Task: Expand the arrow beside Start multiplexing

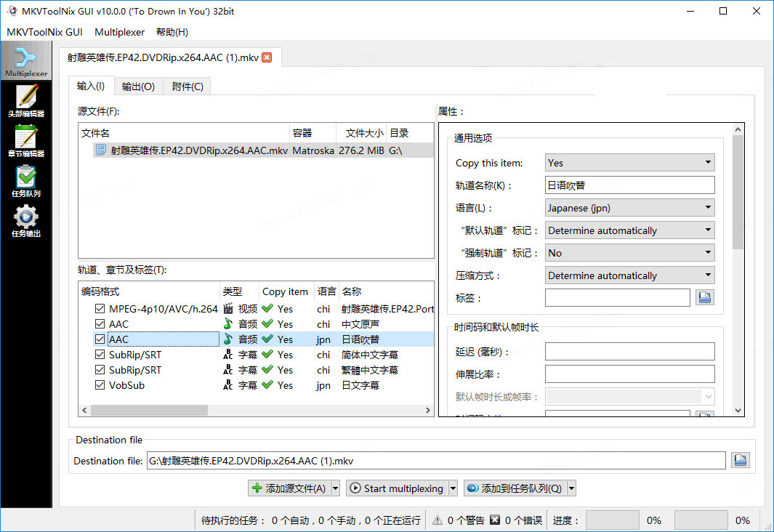Action: 453,488
